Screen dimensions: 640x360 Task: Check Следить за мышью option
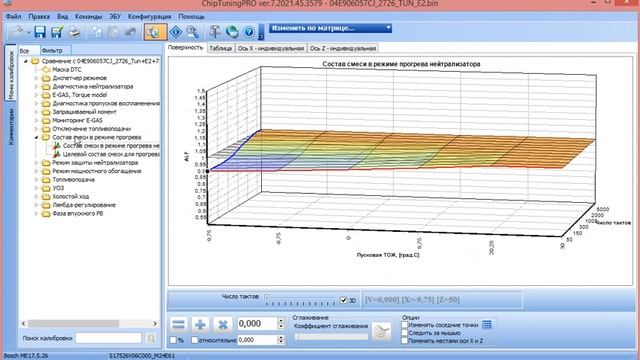(404, 333)
